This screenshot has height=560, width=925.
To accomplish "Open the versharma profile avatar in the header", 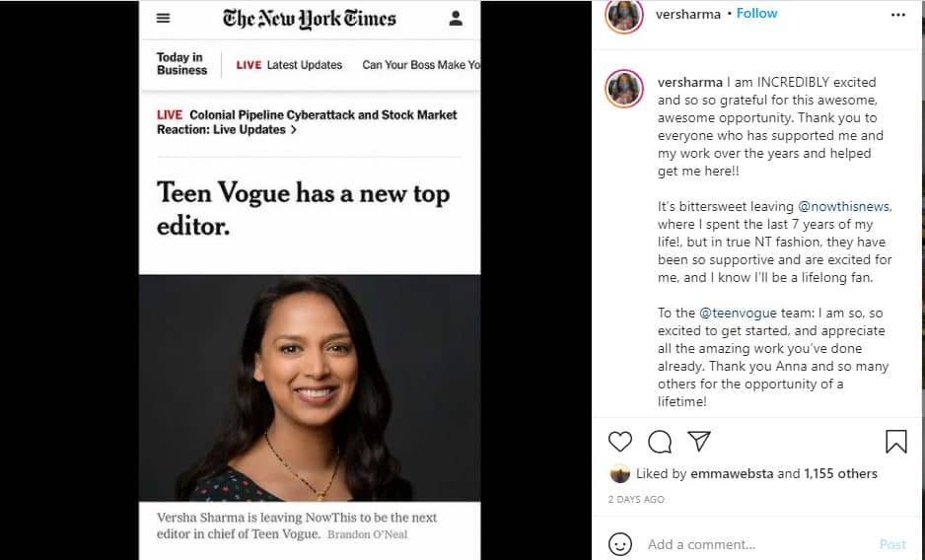I will pos(624,15).
